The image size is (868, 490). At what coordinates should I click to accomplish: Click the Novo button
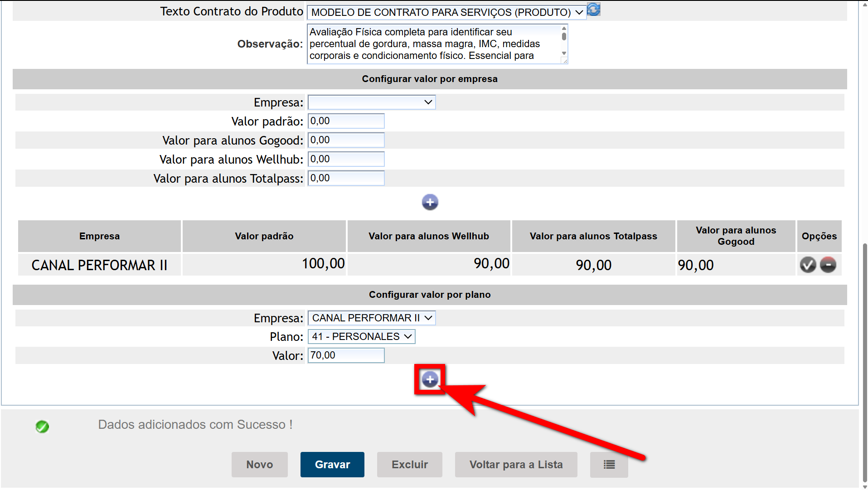click(x=259, y=465)
